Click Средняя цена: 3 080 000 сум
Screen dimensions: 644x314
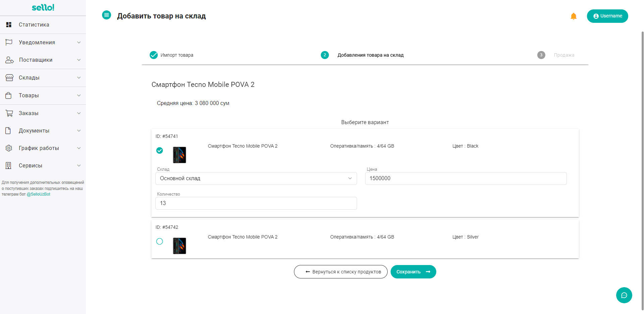coord(193,103)
